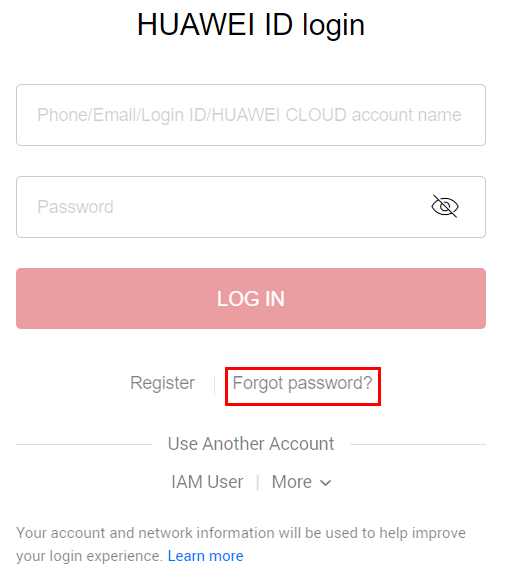Submit the HUAWEI ID login form
The height and width of the screenshot is (587, 509).
pos(251,298)
